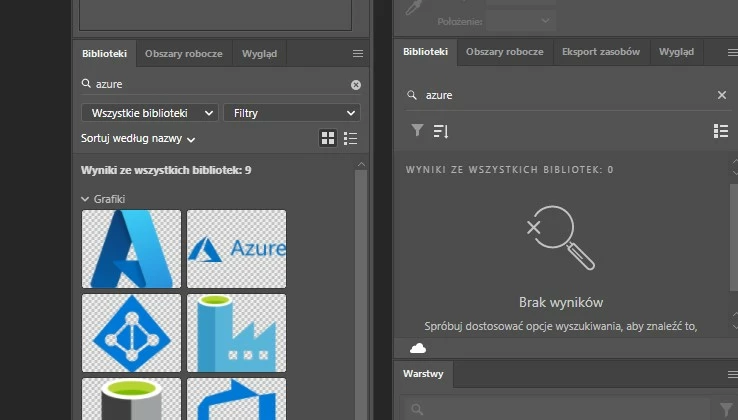
Task: Open right Biblioteki panel menu icon
Action: click(732, 52)
